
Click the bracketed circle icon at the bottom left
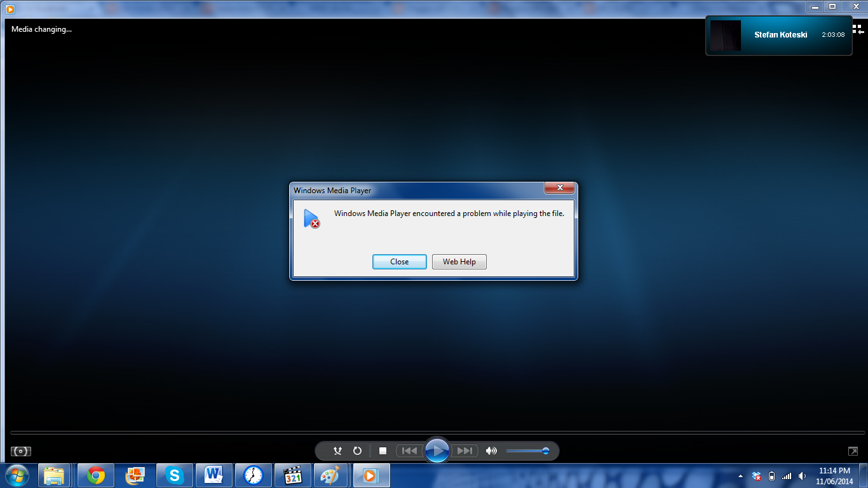coord(21,451)
